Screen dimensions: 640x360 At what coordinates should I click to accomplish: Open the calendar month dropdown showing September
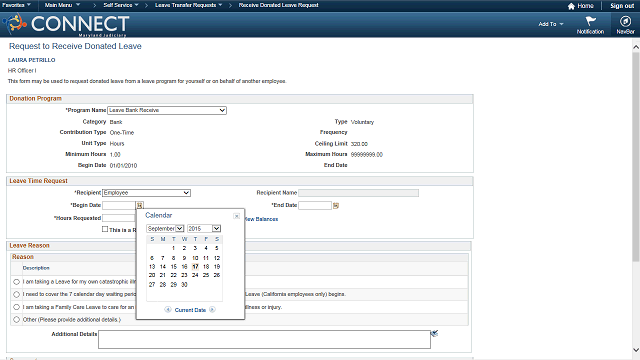tap(165, 229)
